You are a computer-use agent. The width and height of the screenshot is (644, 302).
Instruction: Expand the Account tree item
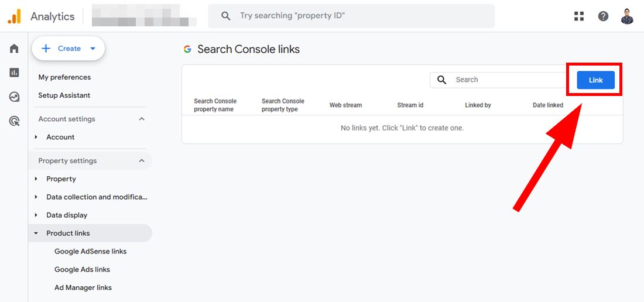[x=36, y=137]
